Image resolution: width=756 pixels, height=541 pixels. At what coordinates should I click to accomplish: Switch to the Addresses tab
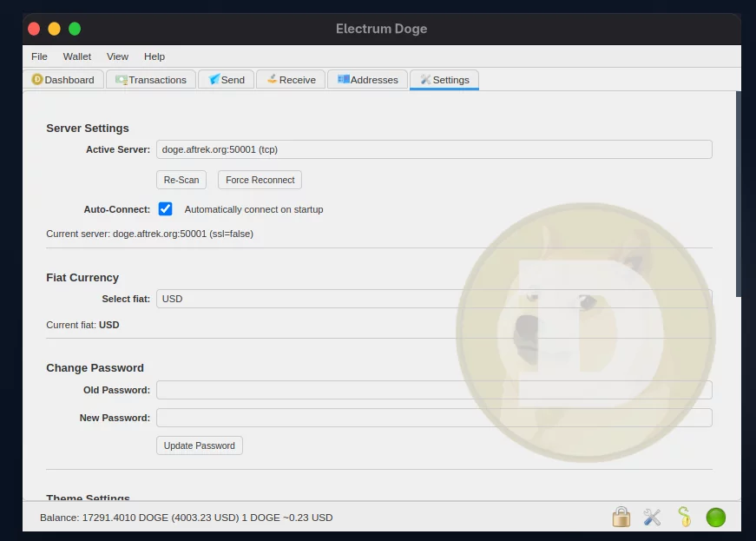tap(367, 80)
